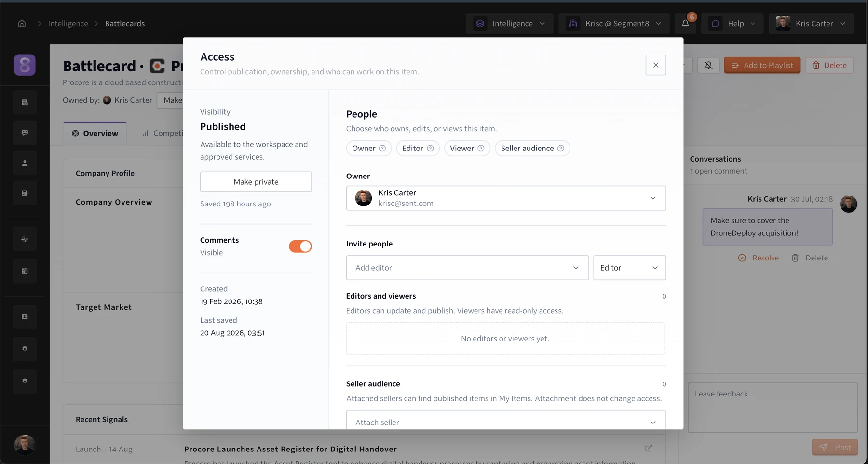Click the top Delete battlecard button
The image size is (868, 464).
829,65
